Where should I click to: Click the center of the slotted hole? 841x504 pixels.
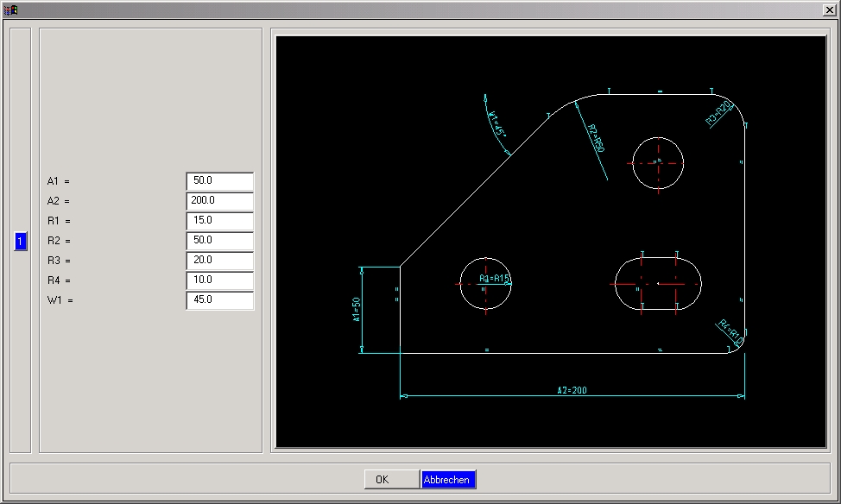coord(658,283)
